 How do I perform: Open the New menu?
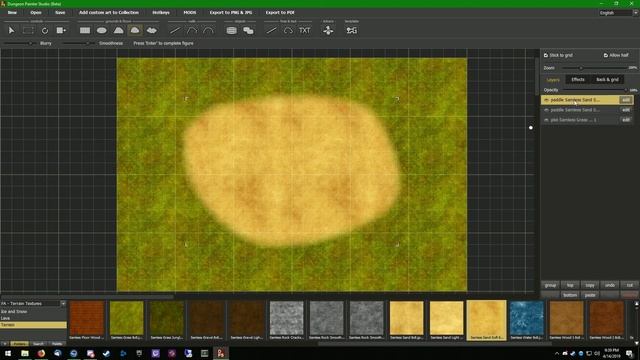point(12,13)
